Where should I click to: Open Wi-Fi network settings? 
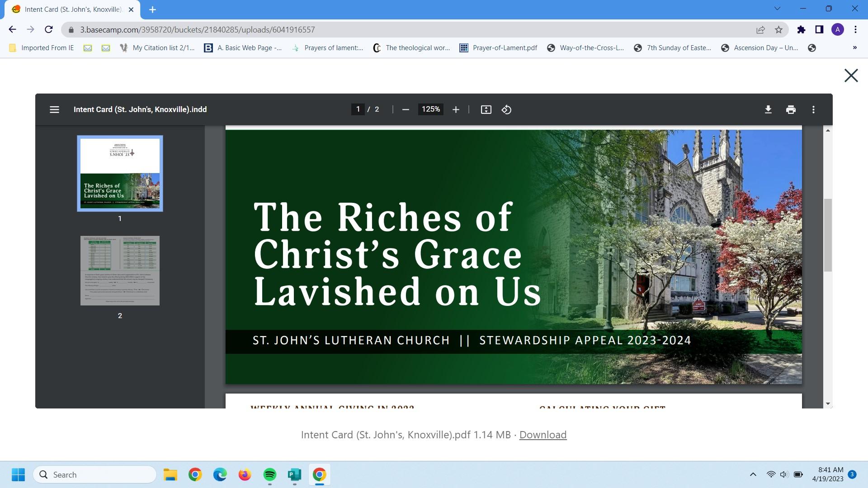coord(771,474)
